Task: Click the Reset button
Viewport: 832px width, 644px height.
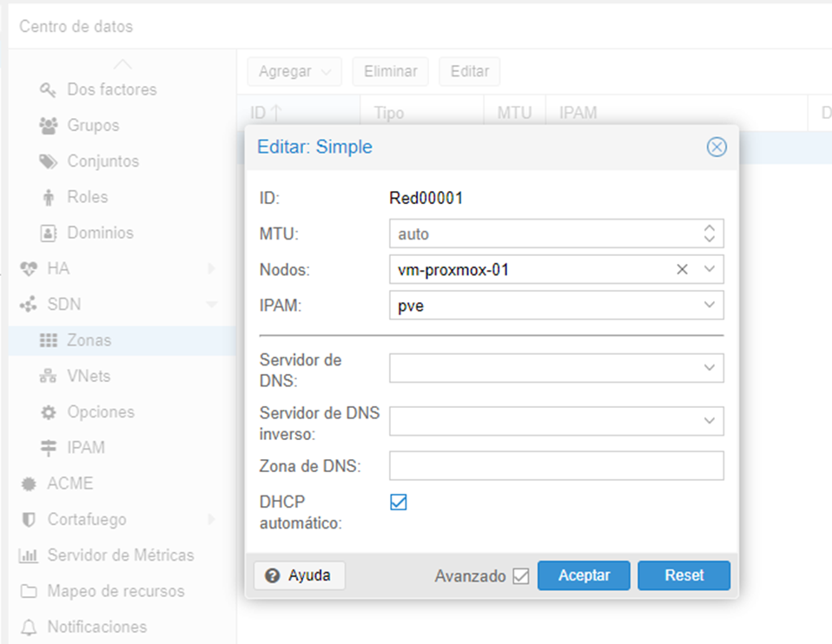Action: pyautogui.click(x=684, y=575)
